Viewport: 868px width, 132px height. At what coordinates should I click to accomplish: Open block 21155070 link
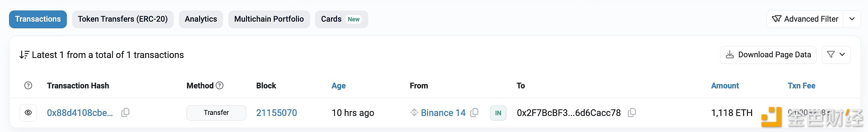click(276, 113)
